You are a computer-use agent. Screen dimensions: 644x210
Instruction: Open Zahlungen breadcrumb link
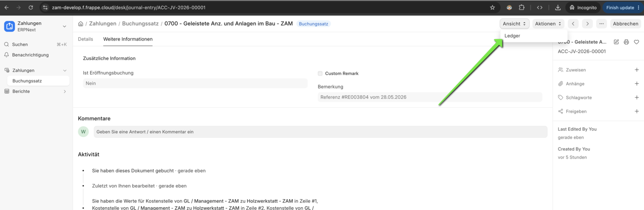coord(103,23)
